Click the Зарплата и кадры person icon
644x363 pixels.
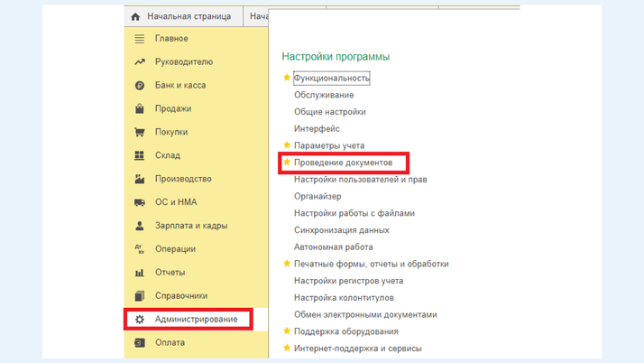pos(140,226)
